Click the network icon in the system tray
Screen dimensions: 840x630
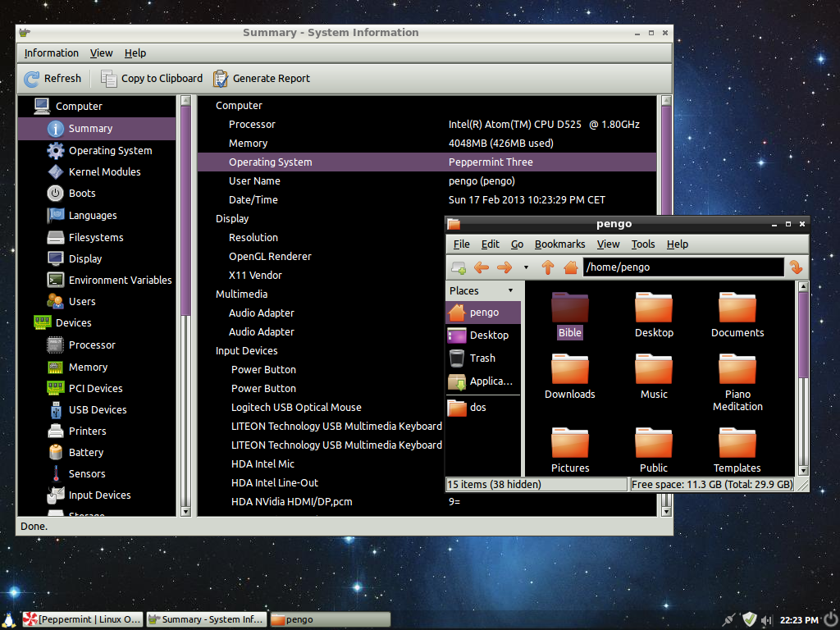tap(728, 620)
